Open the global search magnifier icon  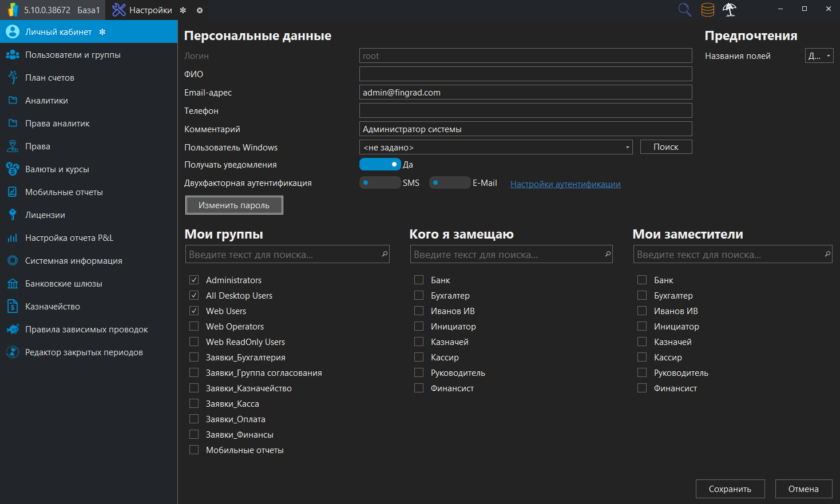[684, 10]
